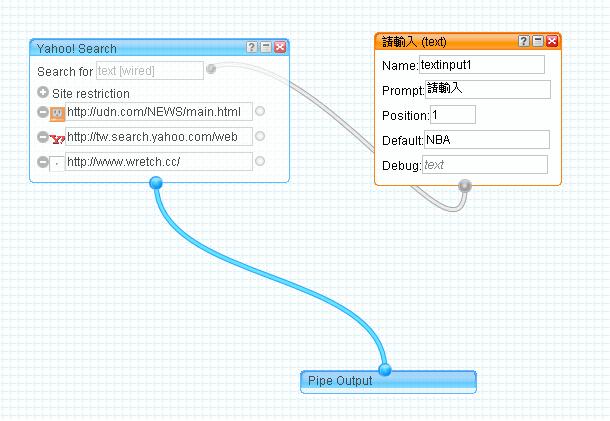The image size is (610, 421).
Task: Add a new Site restriction entry
Action: tap(43, 93)
